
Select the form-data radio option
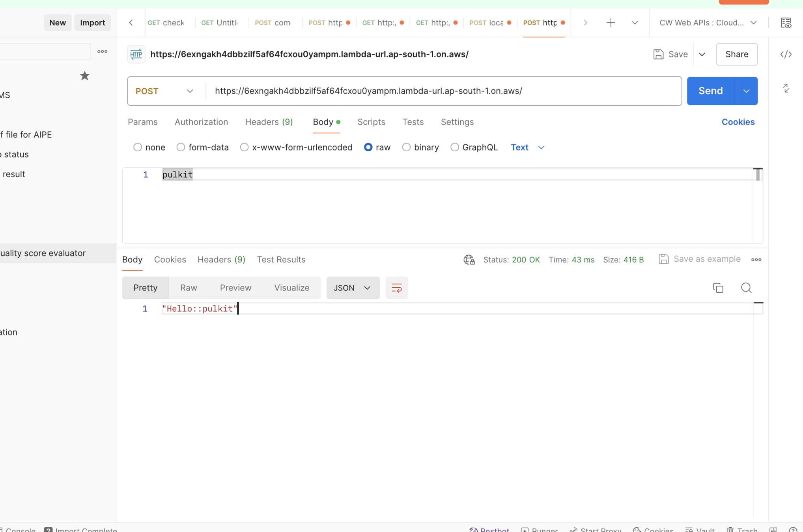[x=181, y=147]
